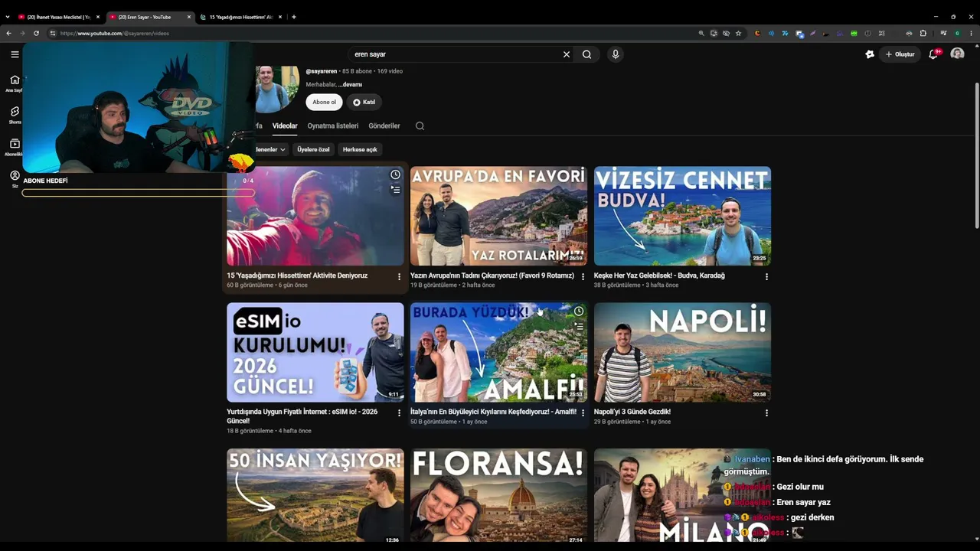Open site information icon in address bar

53,34
